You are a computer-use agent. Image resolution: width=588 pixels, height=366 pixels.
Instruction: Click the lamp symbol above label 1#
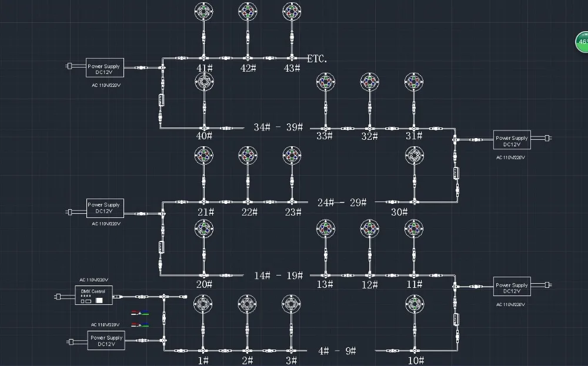click(203, 304)
